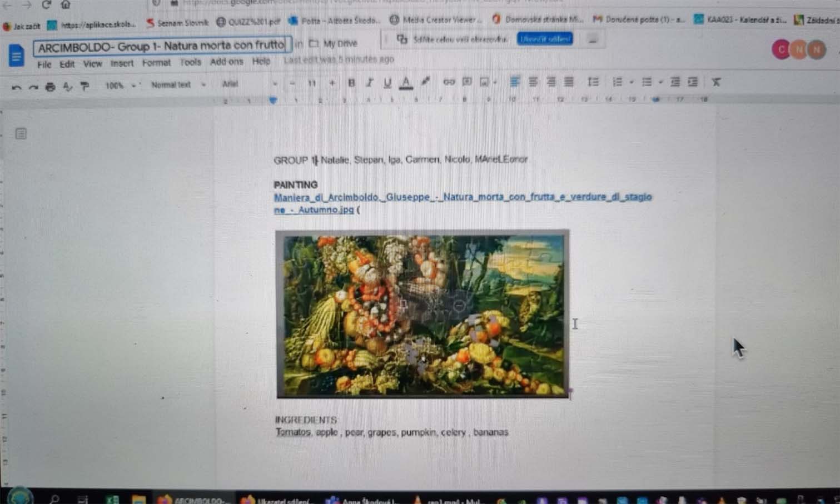
Task: Open the zoom 100% dropdown
Action: pos(120,86)
